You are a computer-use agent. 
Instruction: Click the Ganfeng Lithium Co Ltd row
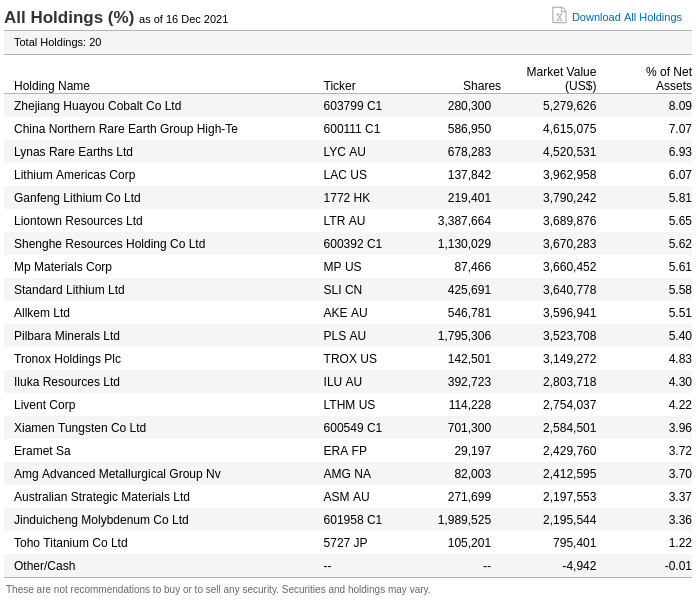click(77, 198)
